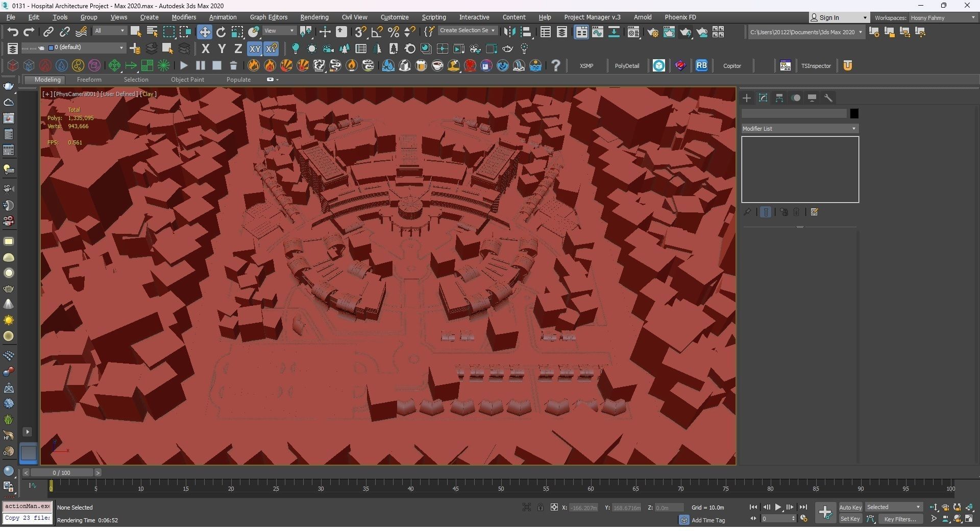Toggle Auto Key animation mode
The image size is (980, 531).
pos(850,508)
